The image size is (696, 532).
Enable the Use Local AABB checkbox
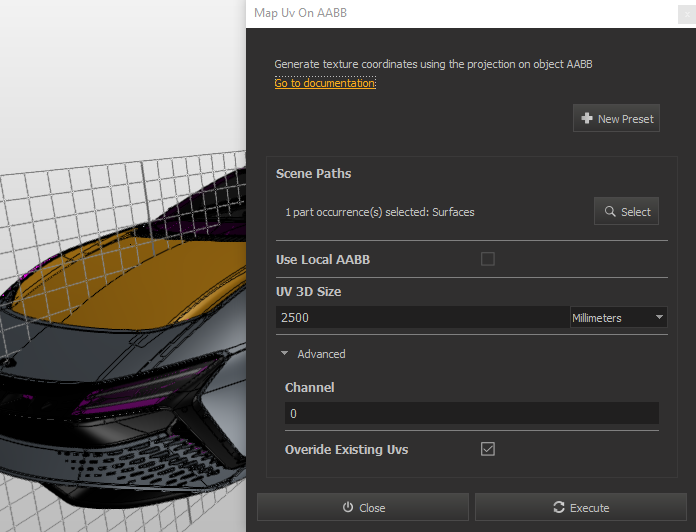(x=488, y=259)
